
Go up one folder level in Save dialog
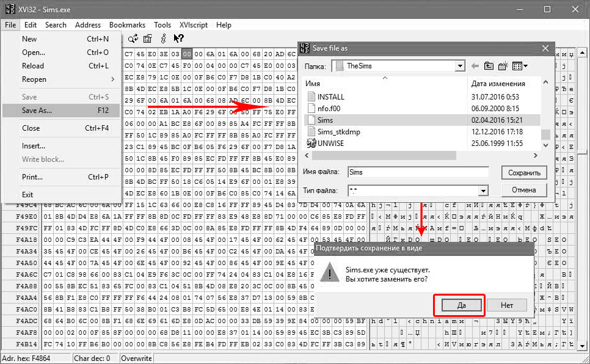pos(489,66)
